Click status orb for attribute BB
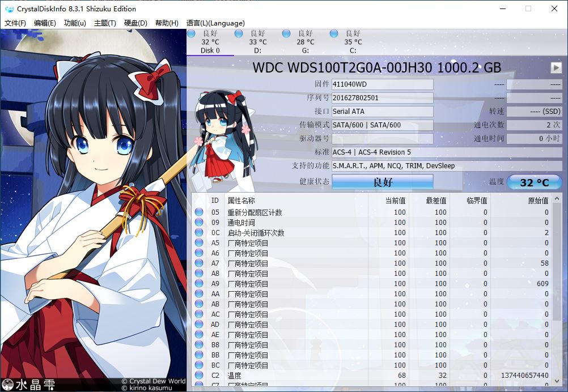568x392 pixels. click(x=199, y=355)
